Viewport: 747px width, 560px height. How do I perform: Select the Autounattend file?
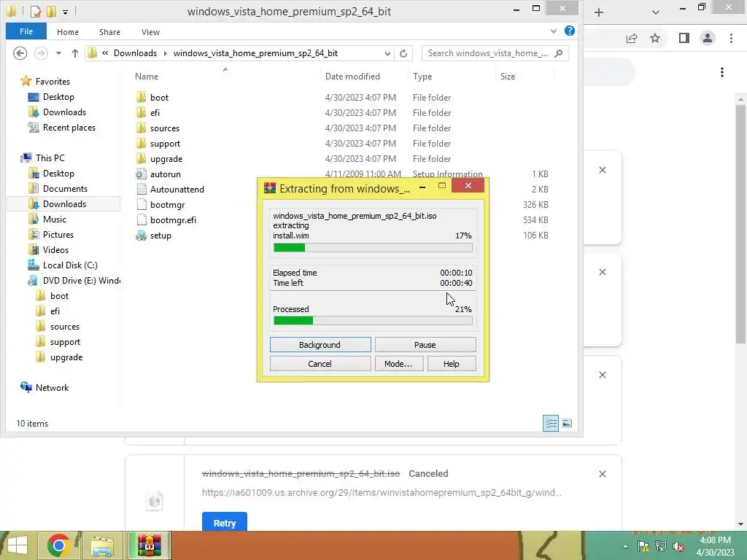(177, 190)
